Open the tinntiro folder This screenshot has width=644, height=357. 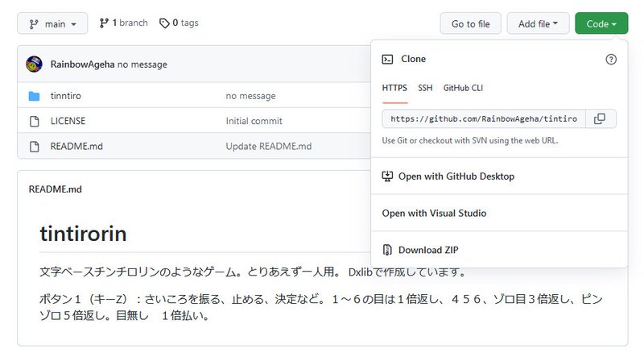point(66,96)
